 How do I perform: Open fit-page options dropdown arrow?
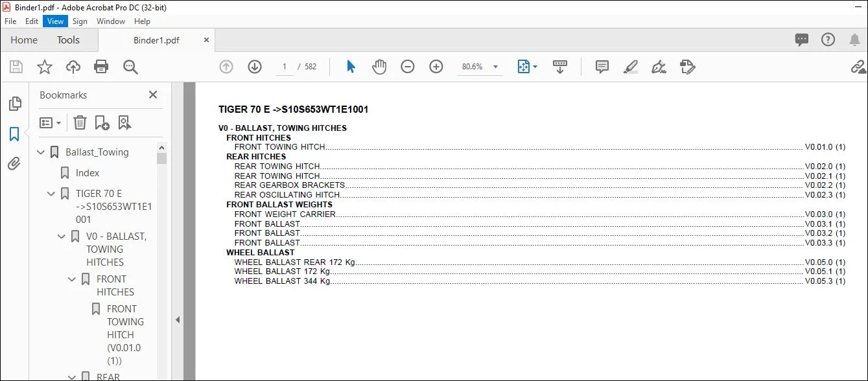pos(535,67)
